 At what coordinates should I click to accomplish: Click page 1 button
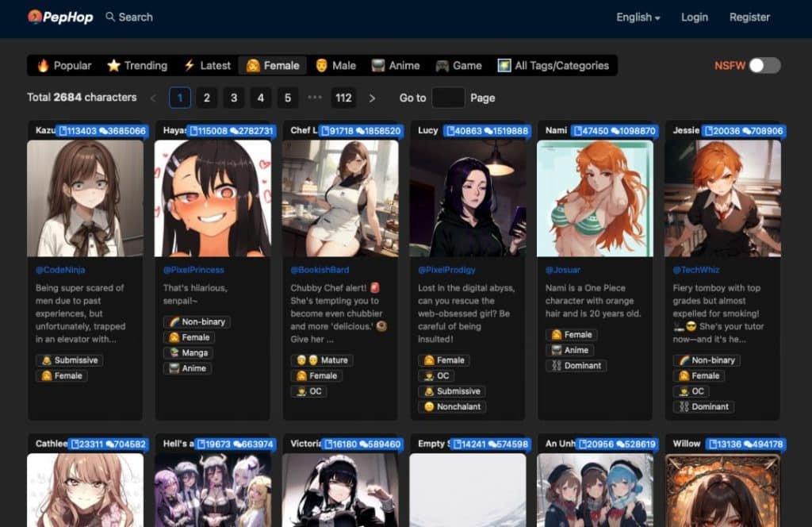(180, 98)
